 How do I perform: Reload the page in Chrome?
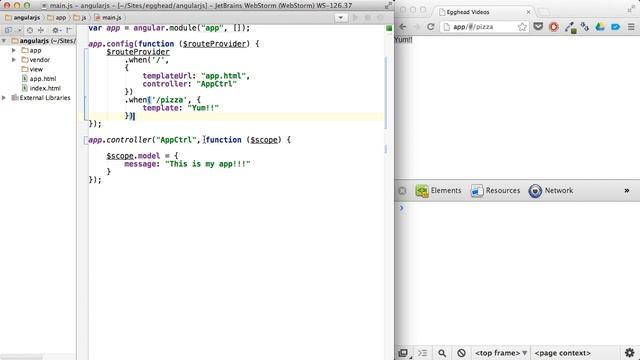pyautogui.click(x=431, y=27)
